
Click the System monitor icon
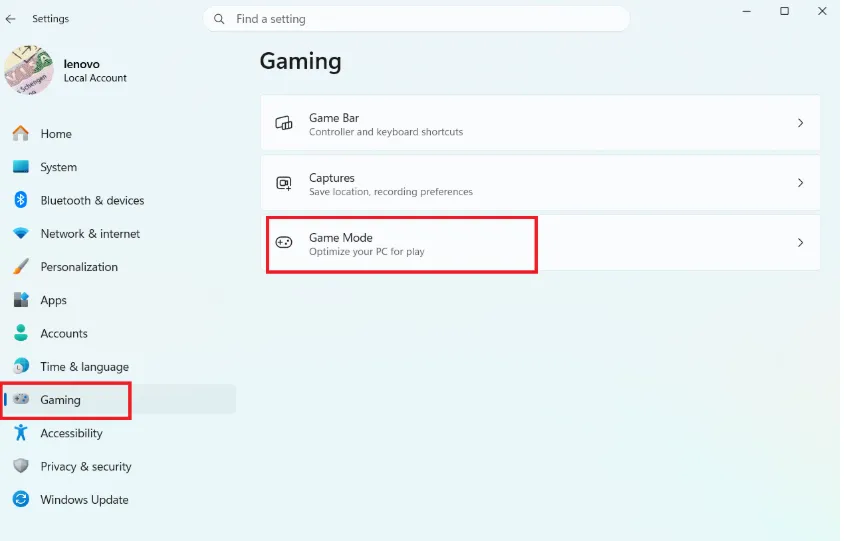[x=20, y=167]
